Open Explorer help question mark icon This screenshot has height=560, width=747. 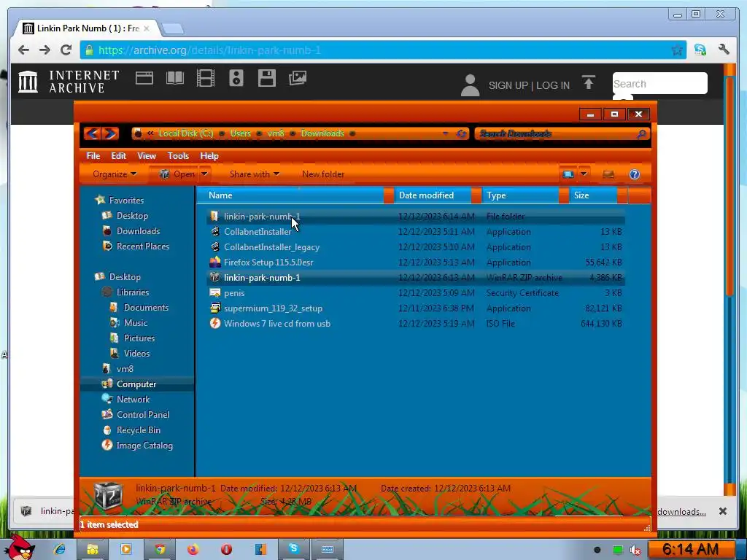point(635,174)
